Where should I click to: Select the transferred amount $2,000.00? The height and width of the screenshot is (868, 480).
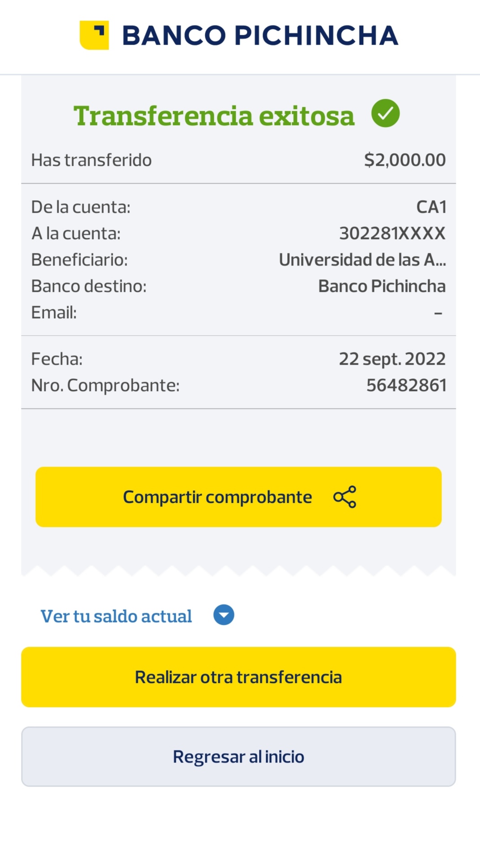click(x=404, y=160)
